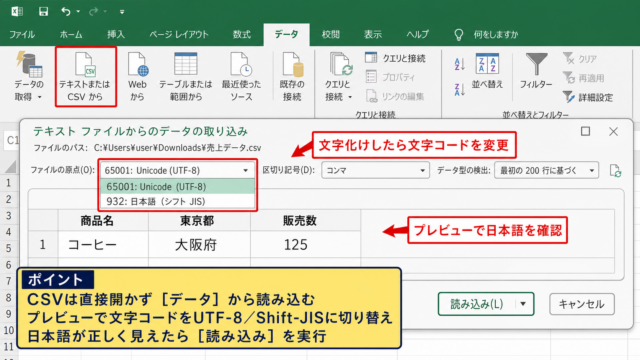Open the データ型の検出 dropdown
The height and width of the screenshot is (360, 640).
point(547,170)
